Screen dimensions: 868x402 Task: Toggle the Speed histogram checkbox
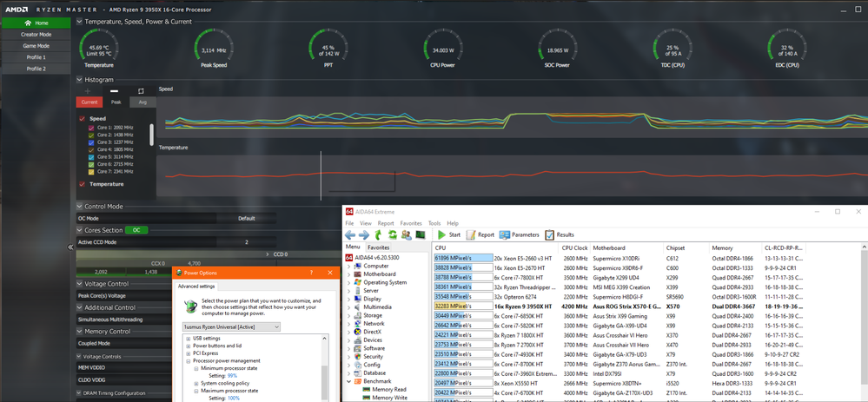tap(82, 118)
